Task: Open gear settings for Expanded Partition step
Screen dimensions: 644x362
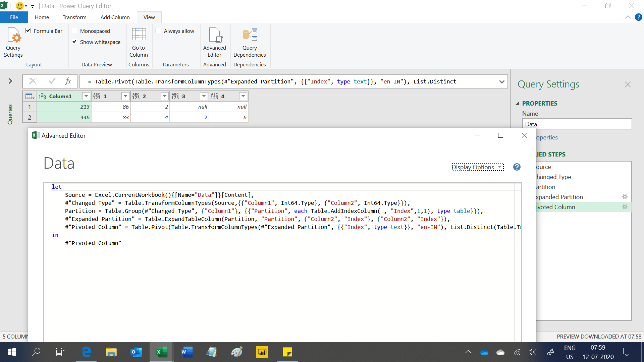Action: [625, 197]
